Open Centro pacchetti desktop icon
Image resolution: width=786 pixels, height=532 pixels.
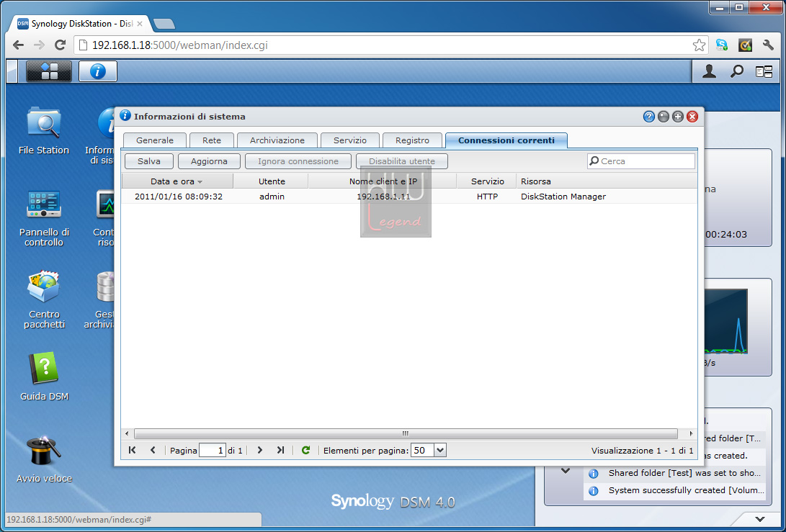44,300
